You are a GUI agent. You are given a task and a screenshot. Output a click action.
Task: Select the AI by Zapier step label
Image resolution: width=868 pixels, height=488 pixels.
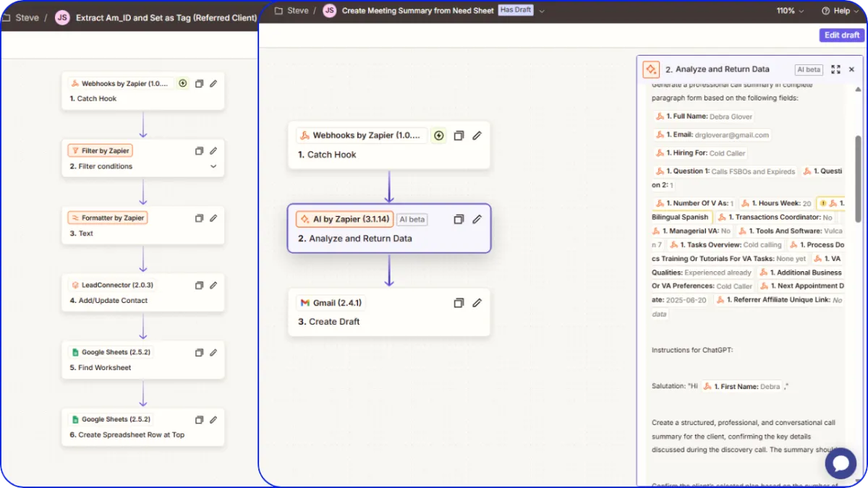click(344, 219)
